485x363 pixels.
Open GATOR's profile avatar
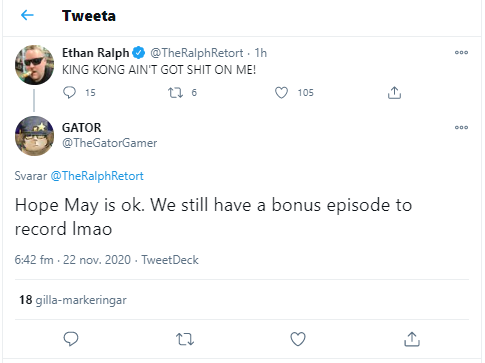point(34,136)
